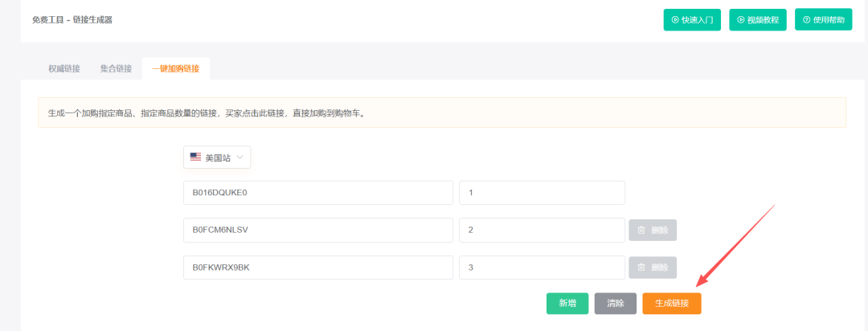Open the 使用帮助 help page
The image size is (868, 331).
[x=823, y=19]
